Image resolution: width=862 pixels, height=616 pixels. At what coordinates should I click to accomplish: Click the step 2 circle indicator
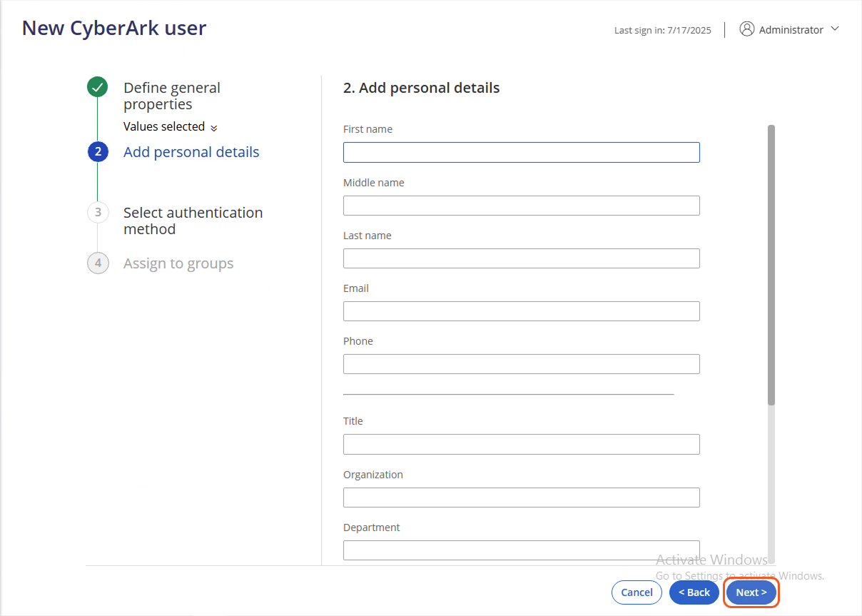[x=98, y=151]
